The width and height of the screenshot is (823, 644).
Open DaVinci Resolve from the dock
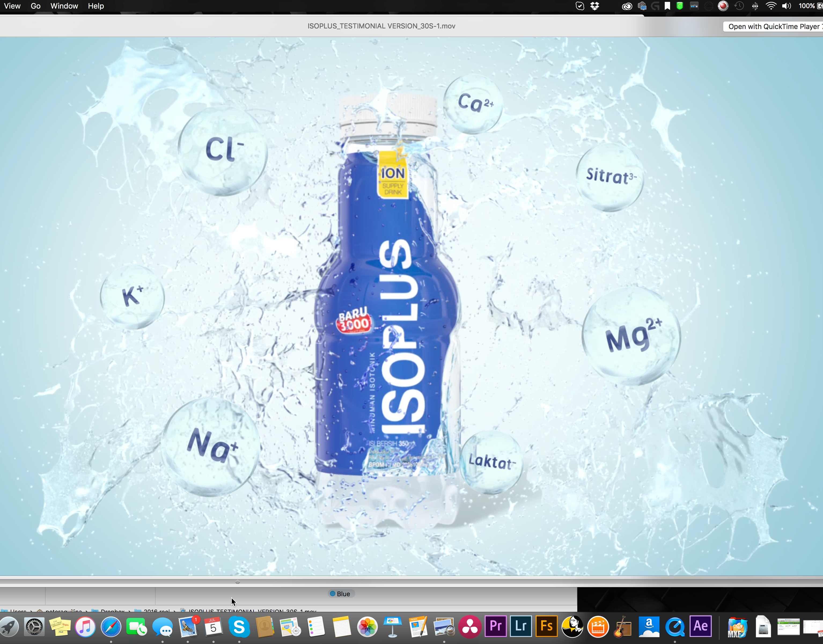[469, 627]
